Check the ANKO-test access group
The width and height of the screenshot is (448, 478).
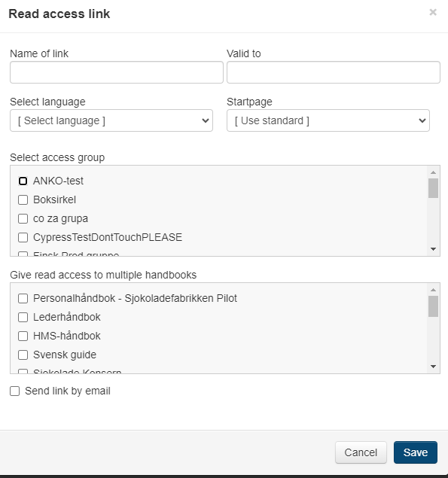pos(23,181)
